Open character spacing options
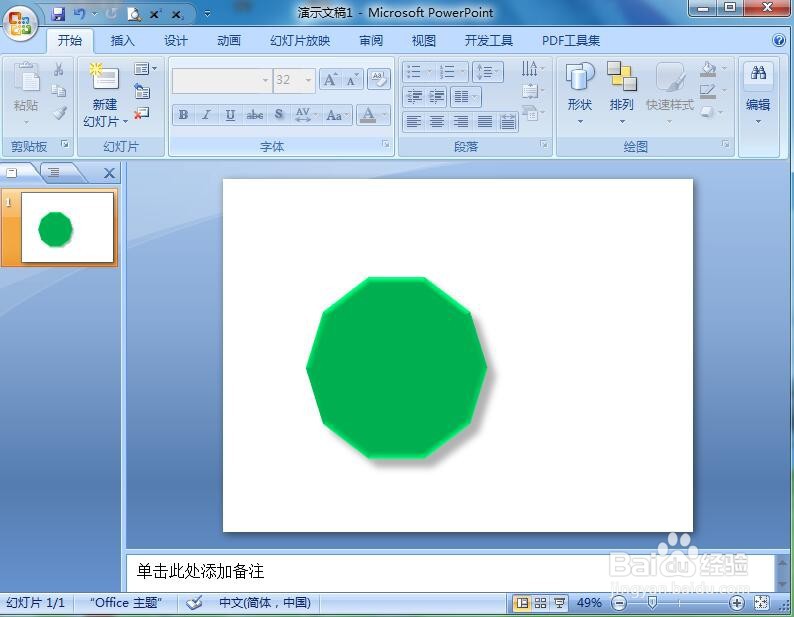This screenshot has width=794, height=617. coord(306,115)
